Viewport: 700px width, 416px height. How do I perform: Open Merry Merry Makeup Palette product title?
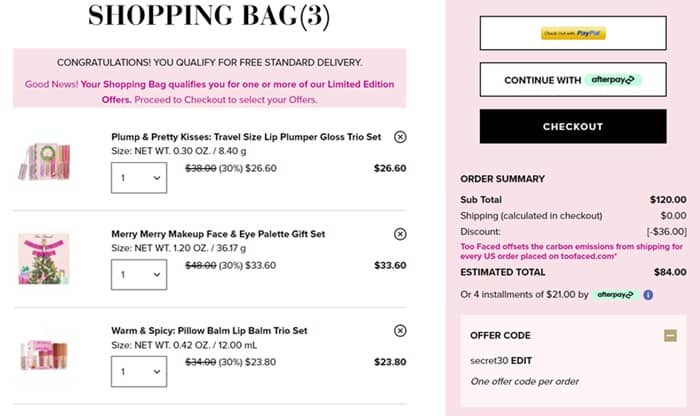218,234
